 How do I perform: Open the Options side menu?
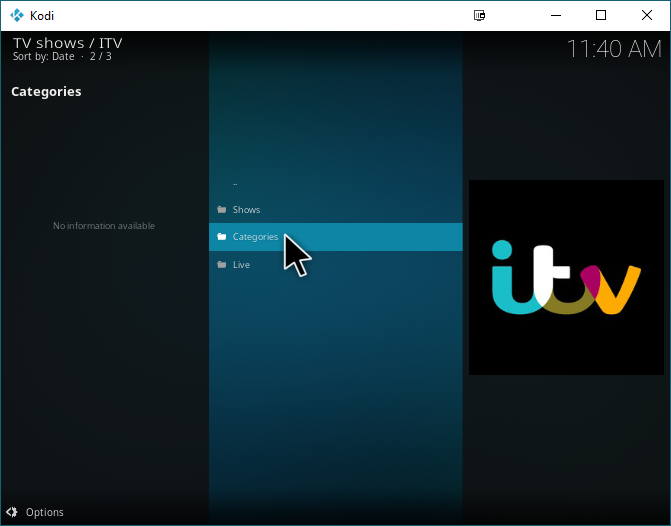[x=35, y=512]
